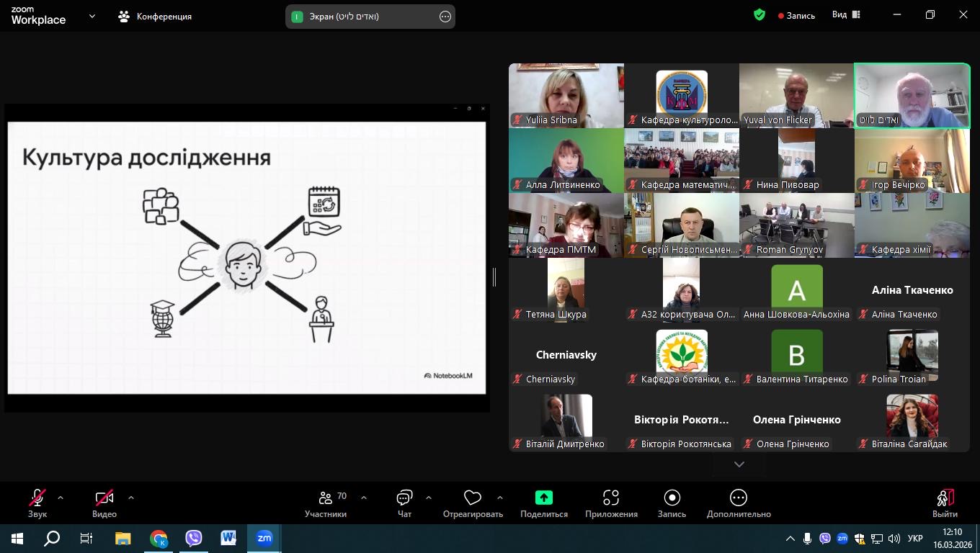Expand the audio settings arrow beside Звук
The width and height of the screenshot is (980, 553).
61,498
